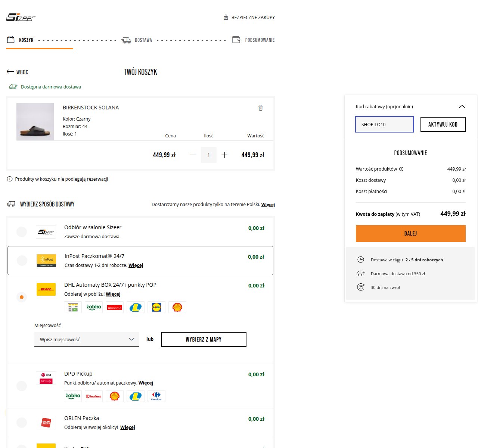Go to the Koszyk checkout step
Image resolution: width=478 pixels, height=448 pixels.
pos(21,40)
